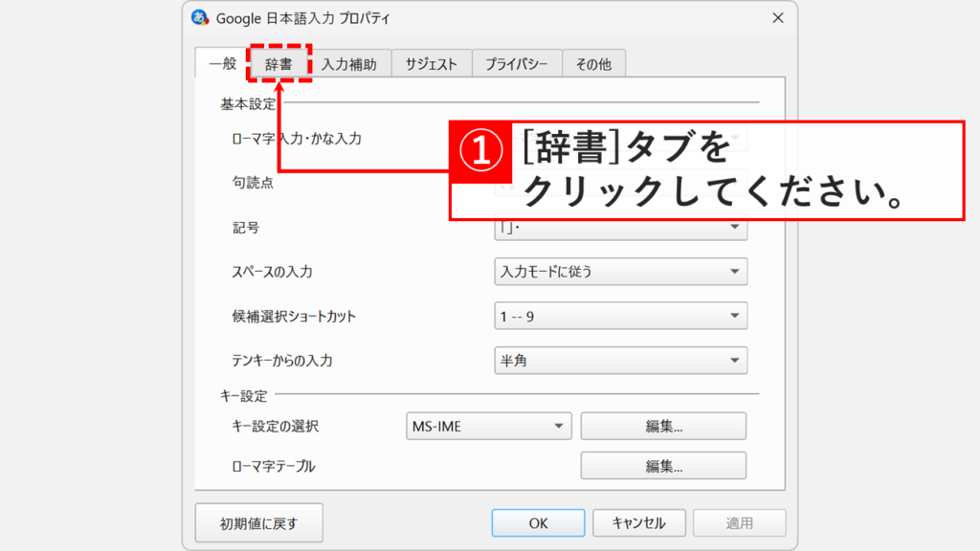Click the Google 日本語入力 title bar icon
The width and height of the screenshot is (980, 551).
[200, 18]
